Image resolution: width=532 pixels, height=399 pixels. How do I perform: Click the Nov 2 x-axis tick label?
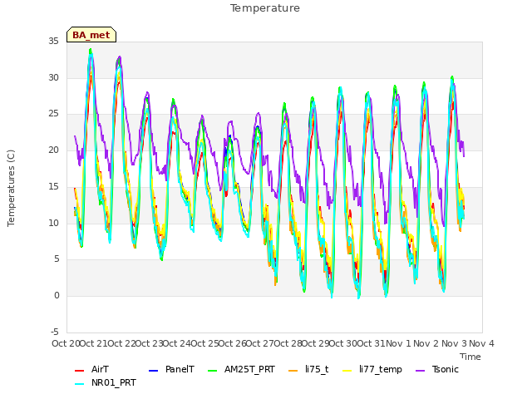[426, 343]
